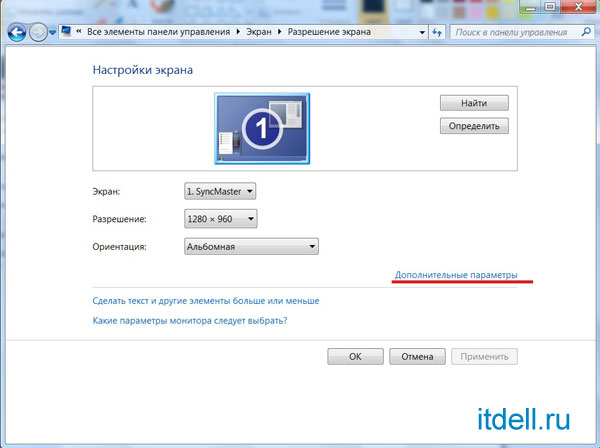The width and height of the screenshot is (600, 448).
Task: Click the double chevron in the breadcrumb
Action: [79, 31]
